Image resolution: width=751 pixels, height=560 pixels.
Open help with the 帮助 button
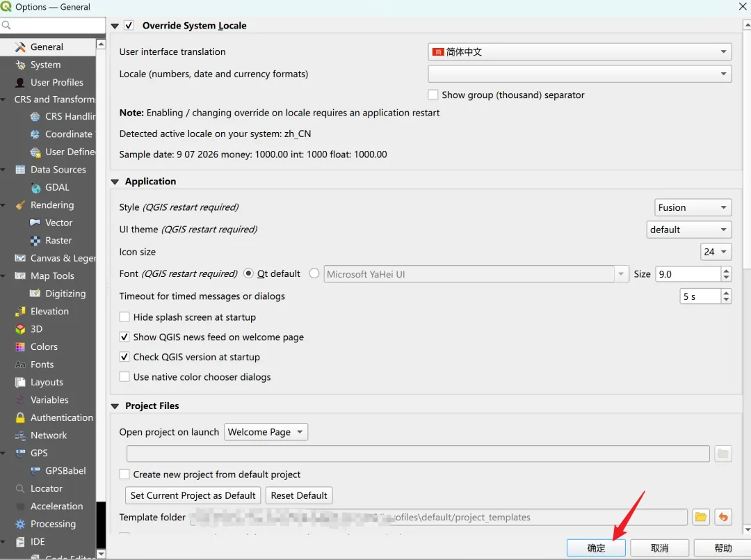click(x=722, y=548)
